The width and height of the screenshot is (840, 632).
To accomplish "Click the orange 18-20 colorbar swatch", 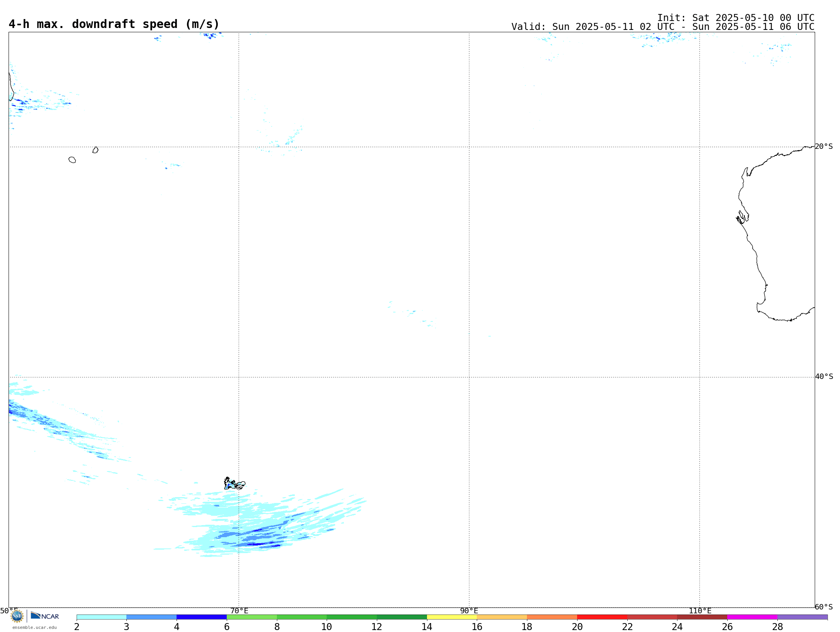I will [x=552, y=617].
